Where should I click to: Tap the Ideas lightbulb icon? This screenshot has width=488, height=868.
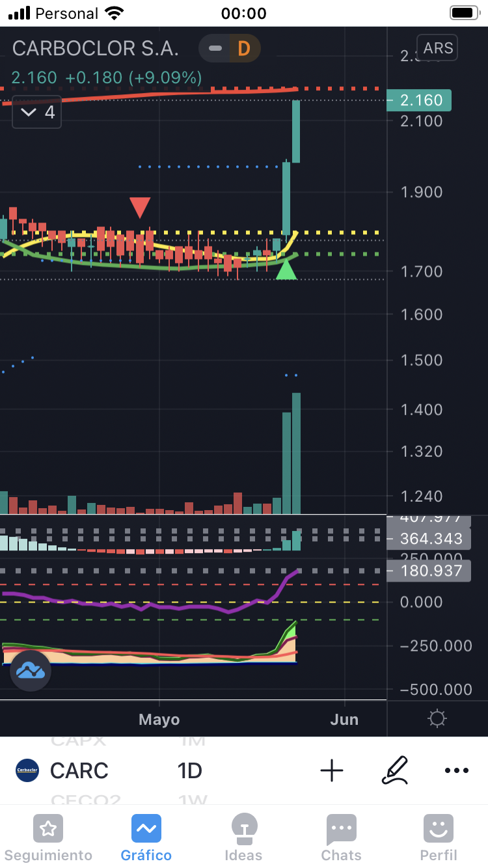243,829
